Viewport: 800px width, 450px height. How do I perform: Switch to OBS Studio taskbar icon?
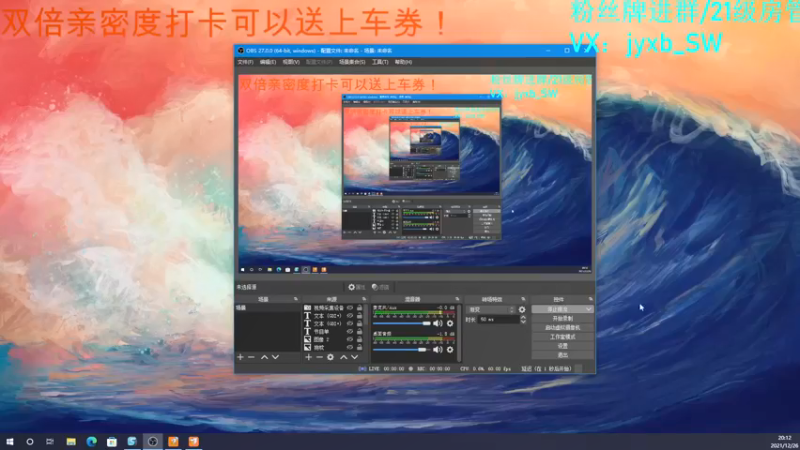pos(153,441)
